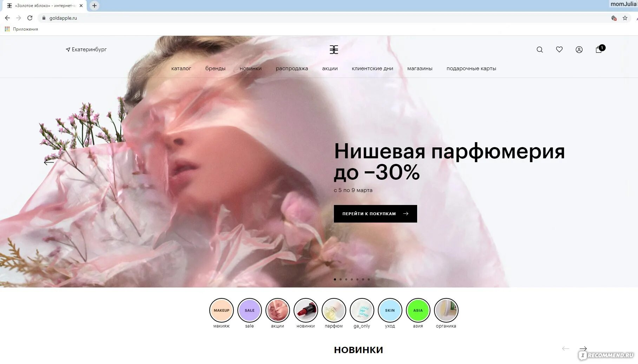Screen dimensions: 638x364
Task: Click the НОВИНКИ section heading
Action: 359,350
